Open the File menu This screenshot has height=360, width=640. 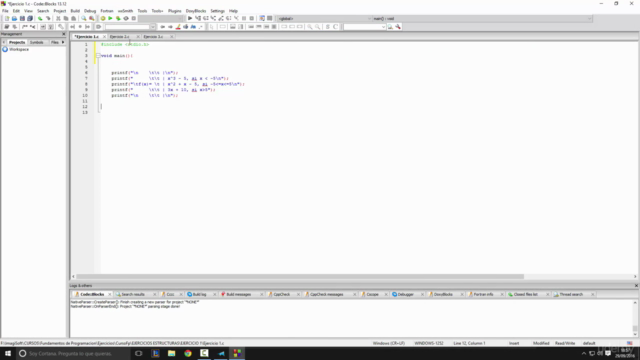pos(5,11)
